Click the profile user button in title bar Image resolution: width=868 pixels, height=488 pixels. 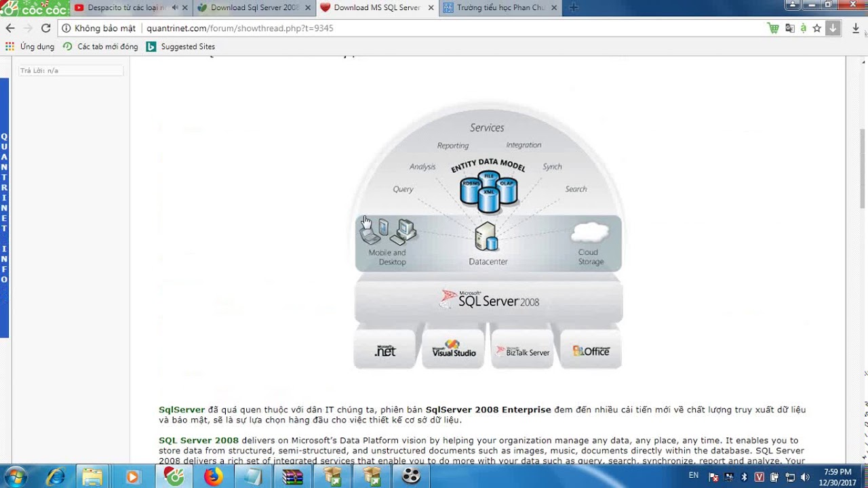click(793, 5)
